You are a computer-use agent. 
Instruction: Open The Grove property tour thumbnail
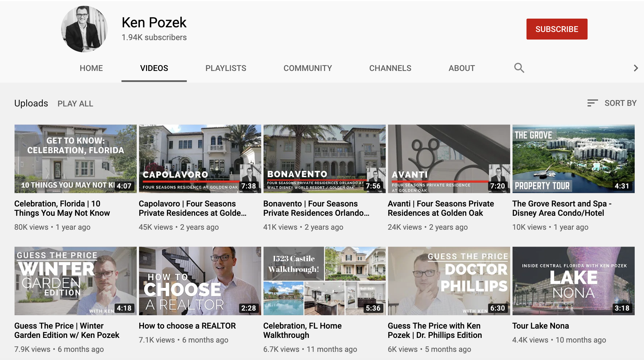coord(574,159)
